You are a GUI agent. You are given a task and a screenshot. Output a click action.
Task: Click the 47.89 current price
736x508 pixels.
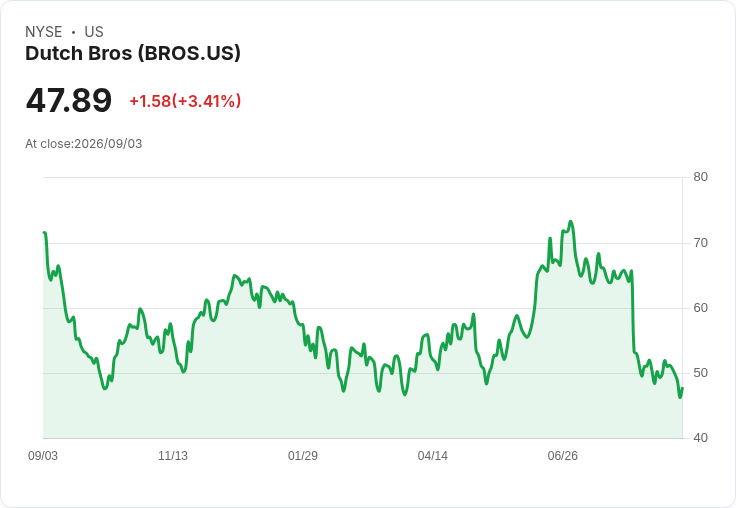69,100
